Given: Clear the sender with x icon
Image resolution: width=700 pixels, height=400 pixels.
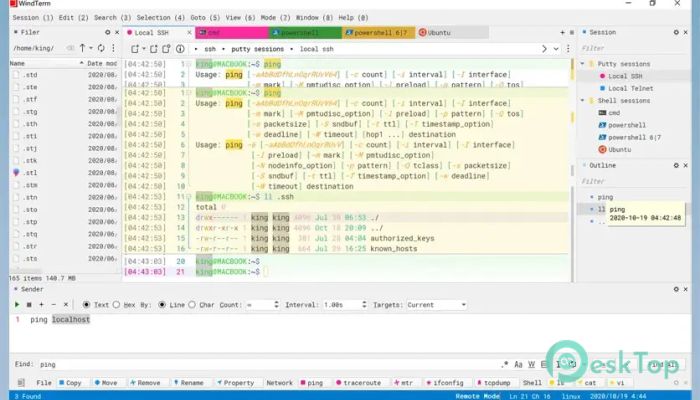Looking at the screenshot, I should (x=66, y=304).
